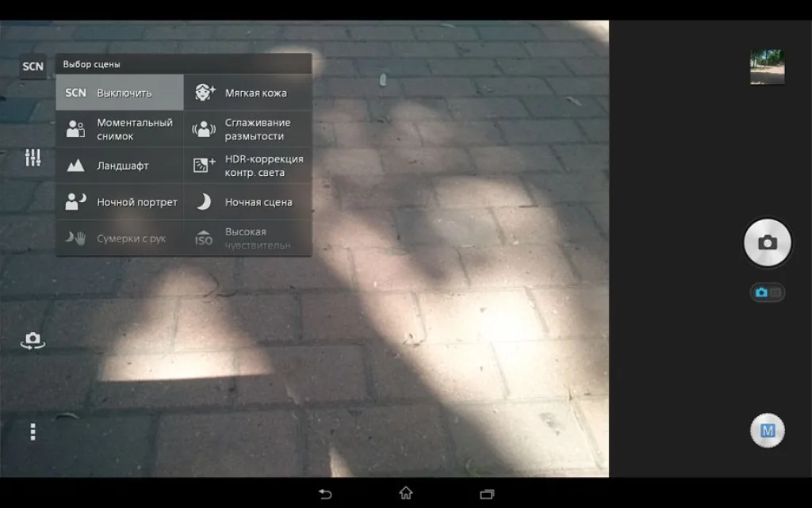Tap the camera shutter button
812x508 pixels.
click(767, 243)
